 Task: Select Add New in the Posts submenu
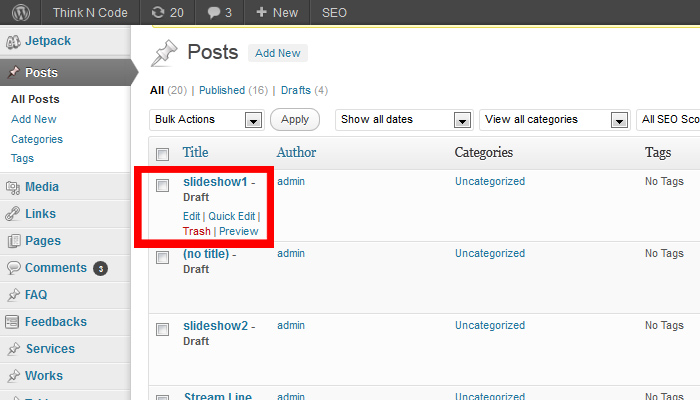coord(34,119)
